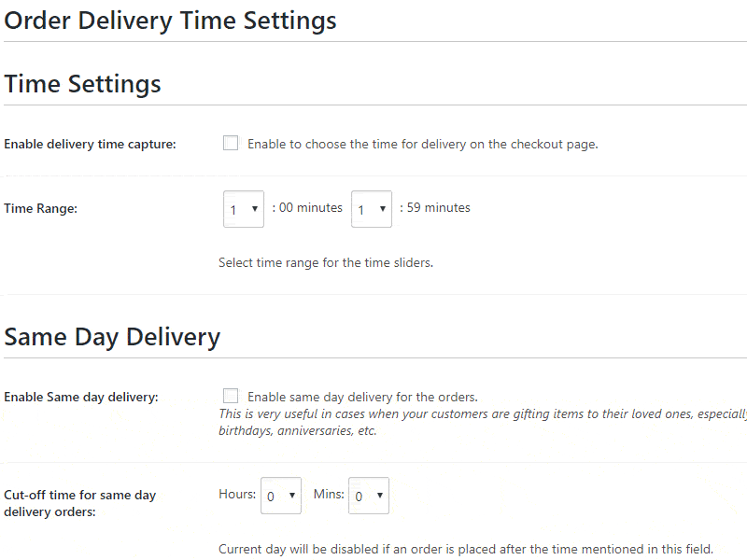Expand the Time Range end hour dropdown
747x560 pixels.
point(371,209)
